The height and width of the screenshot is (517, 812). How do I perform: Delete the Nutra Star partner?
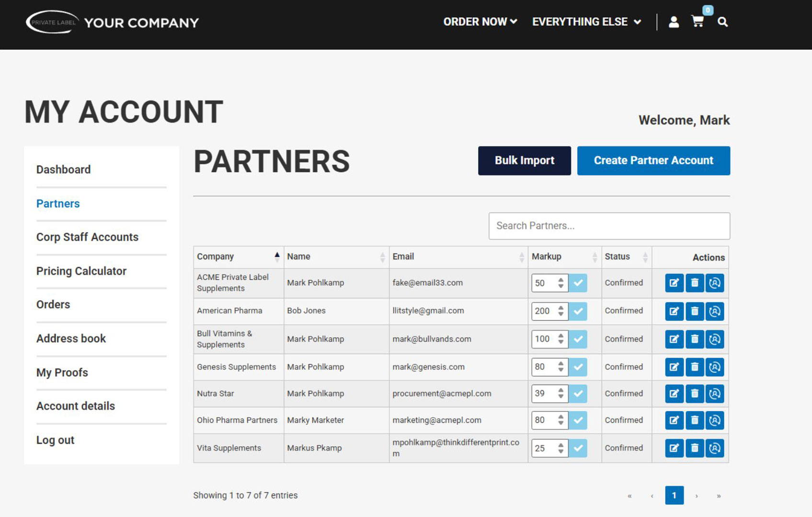pyautogui.click(x=695, y=393)
